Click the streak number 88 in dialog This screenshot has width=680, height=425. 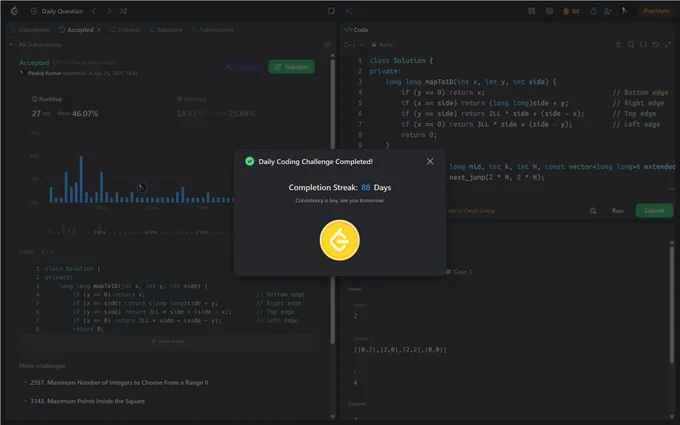click(x=366, y=188)
